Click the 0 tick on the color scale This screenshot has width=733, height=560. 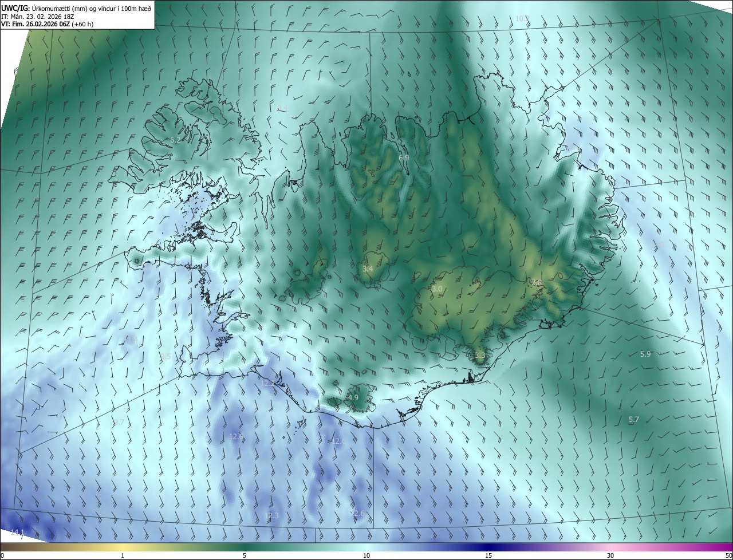[x=2, y=555]
